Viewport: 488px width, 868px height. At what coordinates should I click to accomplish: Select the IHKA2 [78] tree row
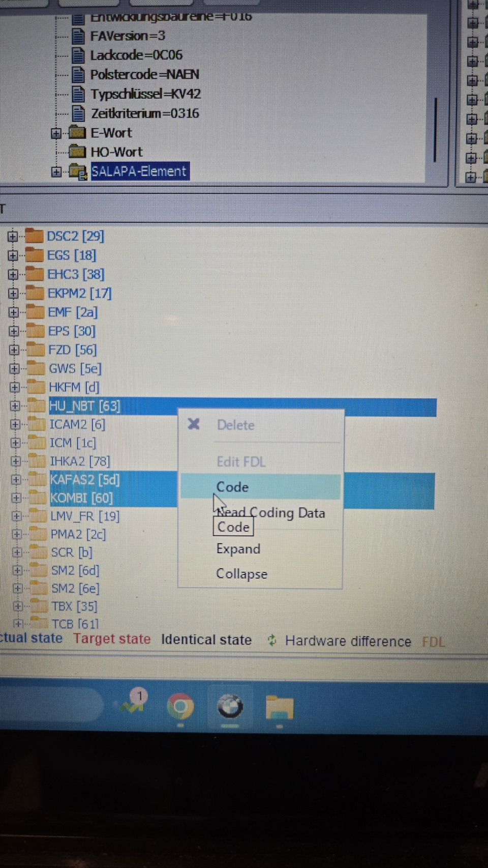(80, 461)
